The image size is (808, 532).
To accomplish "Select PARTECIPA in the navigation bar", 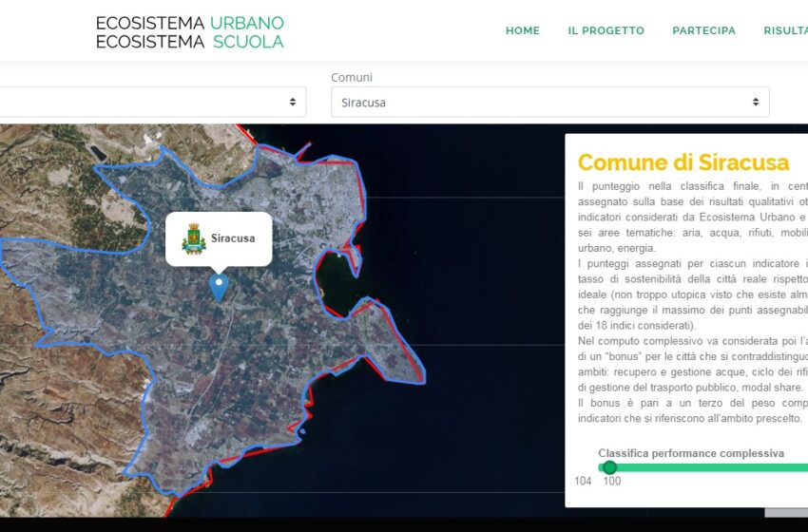I will tap(703, 30).
